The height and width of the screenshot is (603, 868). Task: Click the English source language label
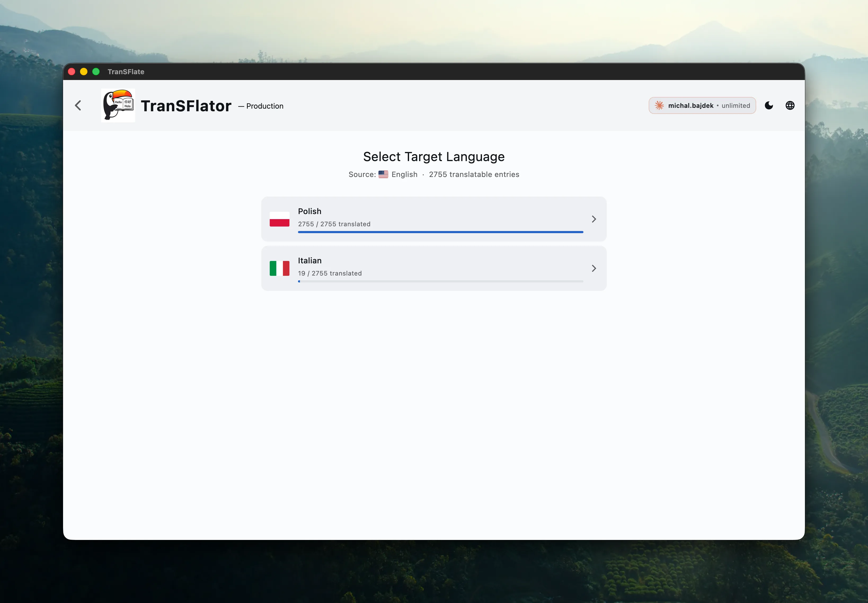404,174
